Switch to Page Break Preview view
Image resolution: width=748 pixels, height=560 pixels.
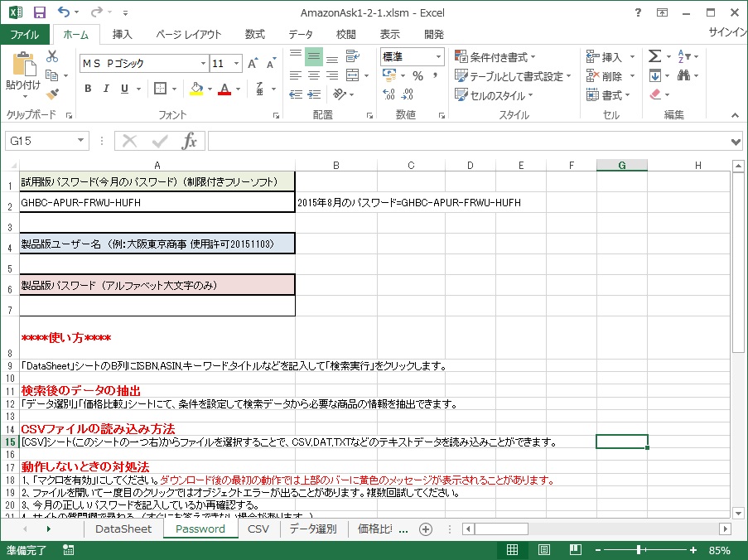pos(575,550)
